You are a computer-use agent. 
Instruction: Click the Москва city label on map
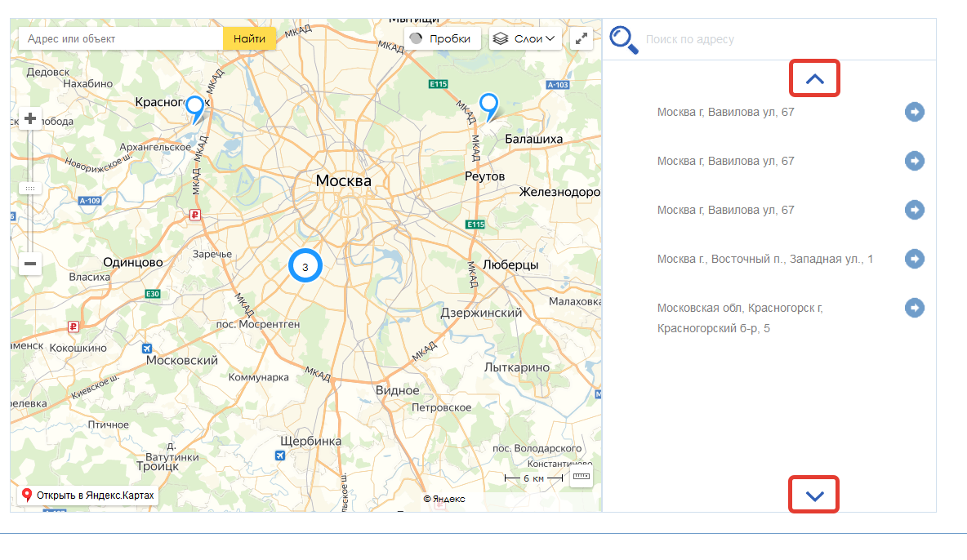click(344, 180)
